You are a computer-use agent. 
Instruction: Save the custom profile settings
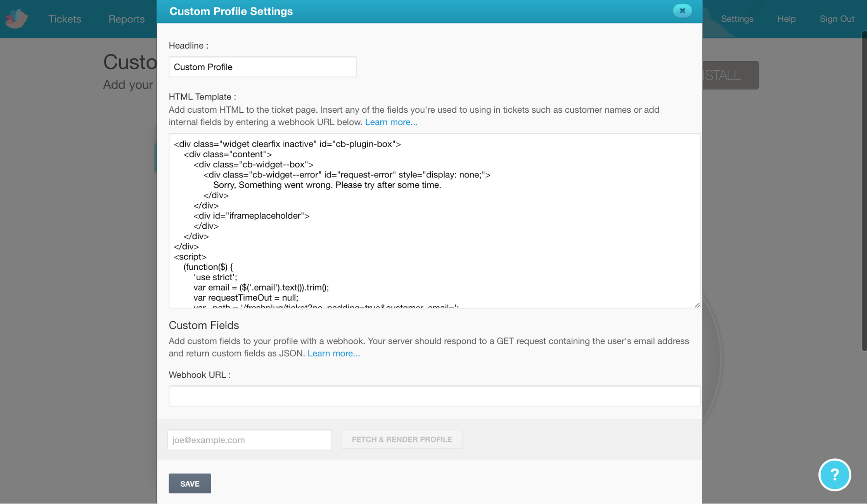click(190, 484)
